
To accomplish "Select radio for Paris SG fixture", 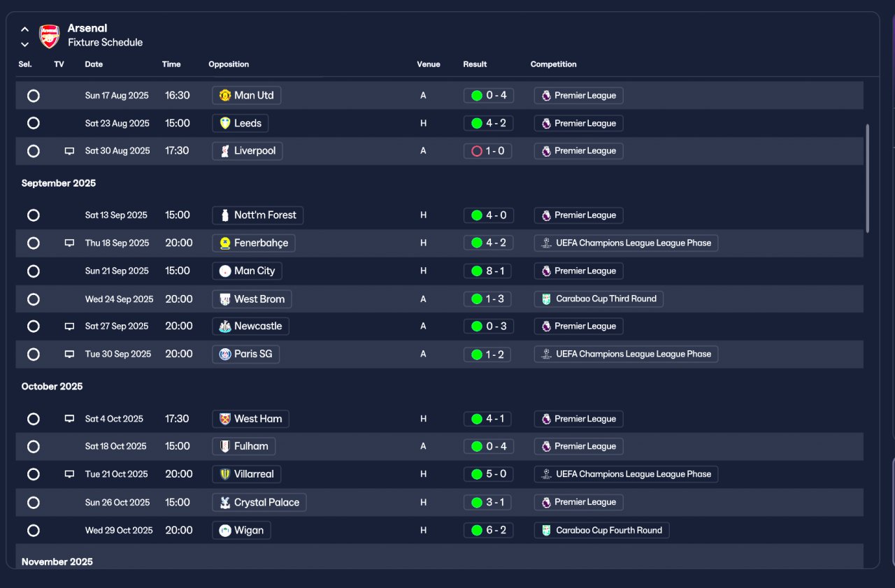I will point(34,354).
